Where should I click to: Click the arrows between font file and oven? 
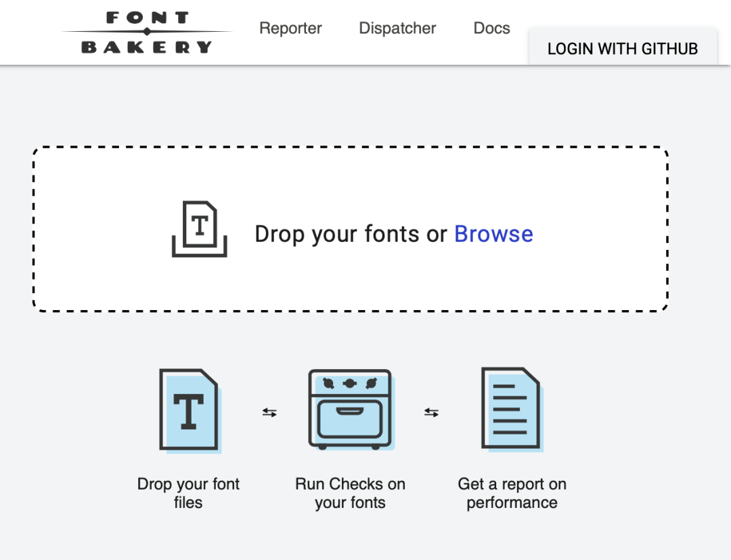pos(269,412)
